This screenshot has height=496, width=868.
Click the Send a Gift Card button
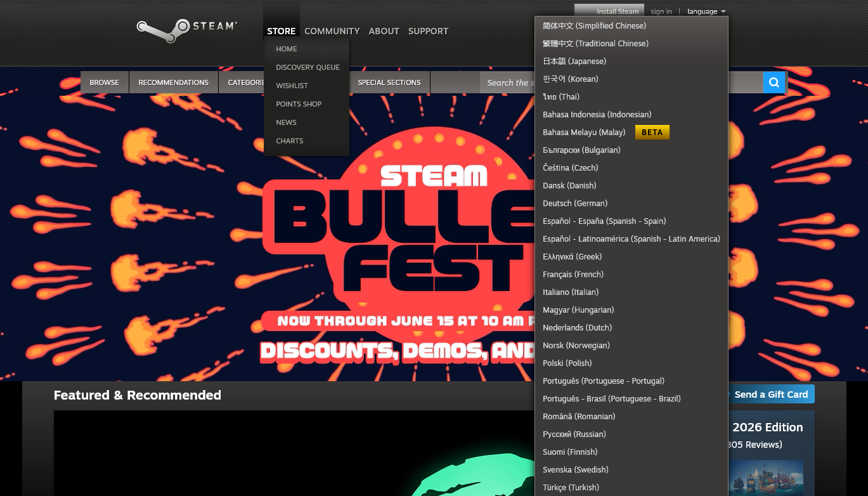(x=771, y=395)
